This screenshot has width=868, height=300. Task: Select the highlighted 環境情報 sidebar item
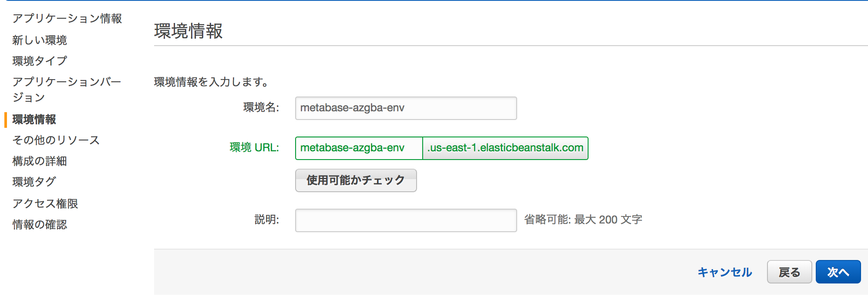34,120
